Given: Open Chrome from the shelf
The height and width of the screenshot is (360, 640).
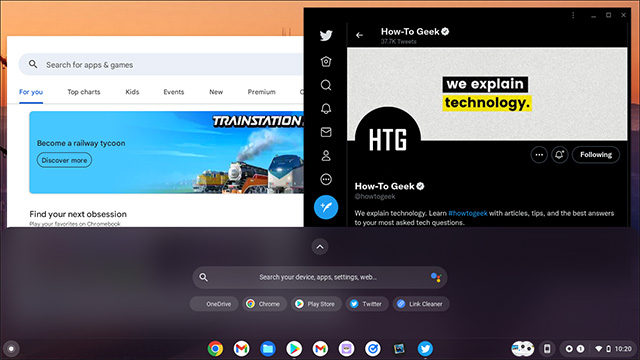Looking at the screenshot, I should pos(215,349).
